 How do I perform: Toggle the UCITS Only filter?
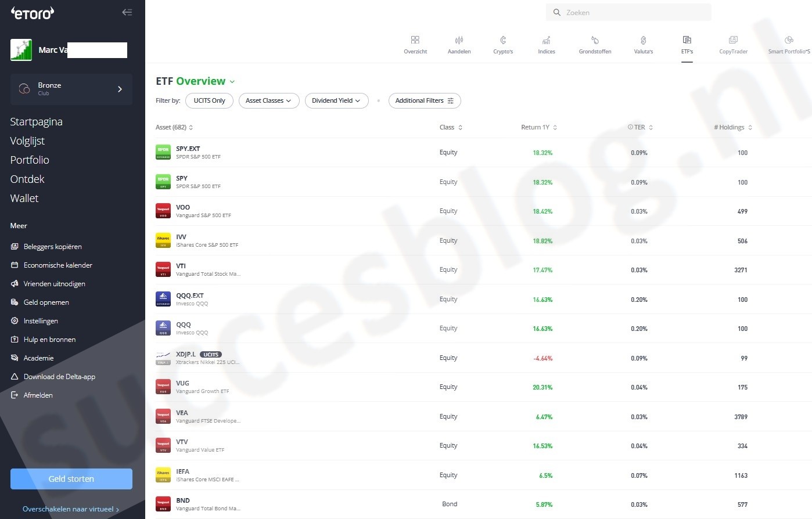[x=209, y=100]
